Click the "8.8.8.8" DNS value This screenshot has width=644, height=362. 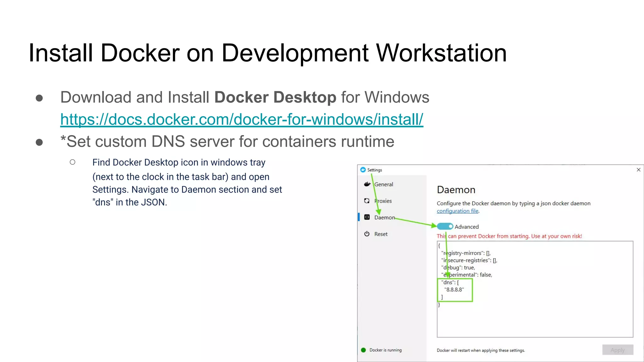[454, 290]
